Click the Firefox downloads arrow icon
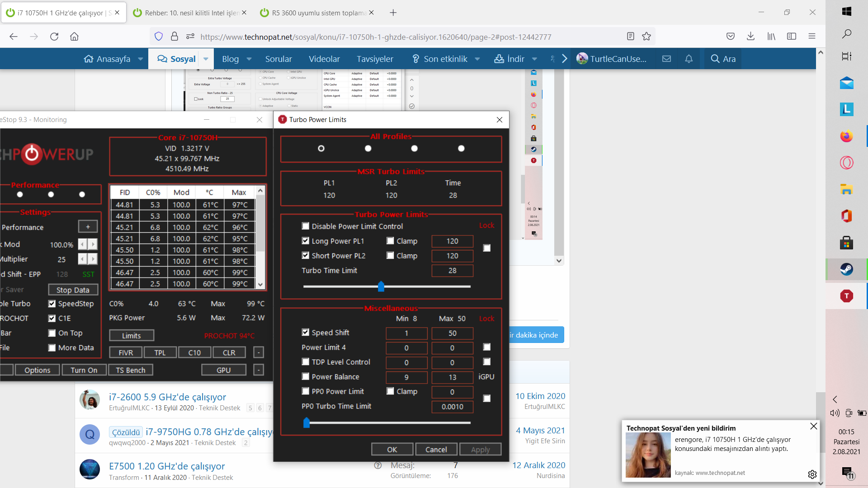 (750, 37)
